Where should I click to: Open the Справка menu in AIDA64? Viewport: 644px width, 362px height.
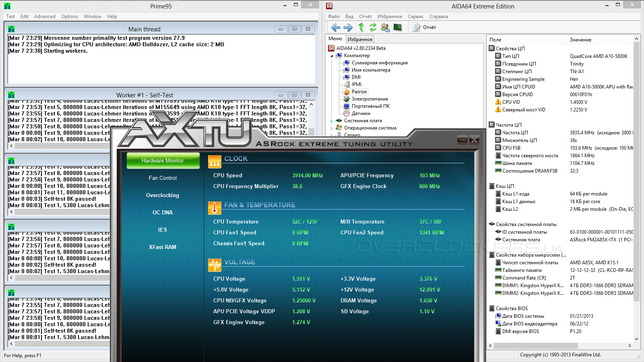pyautogui.click(x=439, y=16)
